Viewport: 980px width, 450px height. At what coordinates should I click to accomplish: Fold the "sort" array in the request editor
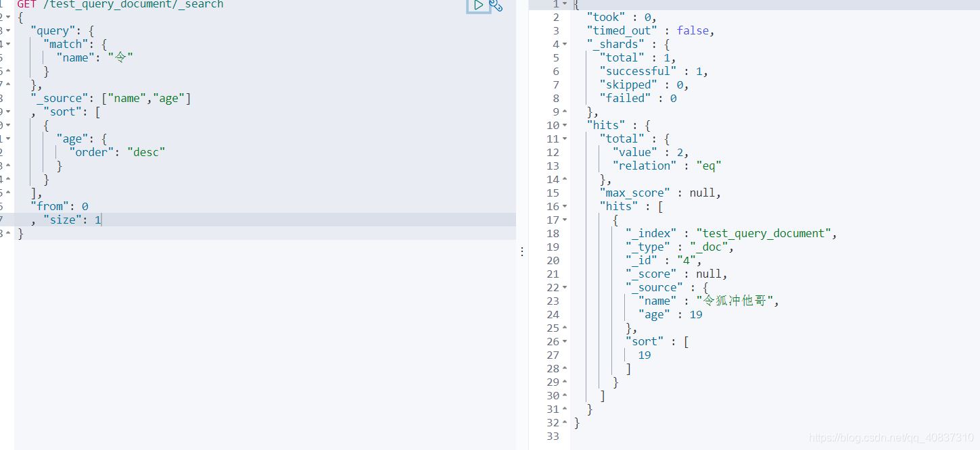coord(7,112)
